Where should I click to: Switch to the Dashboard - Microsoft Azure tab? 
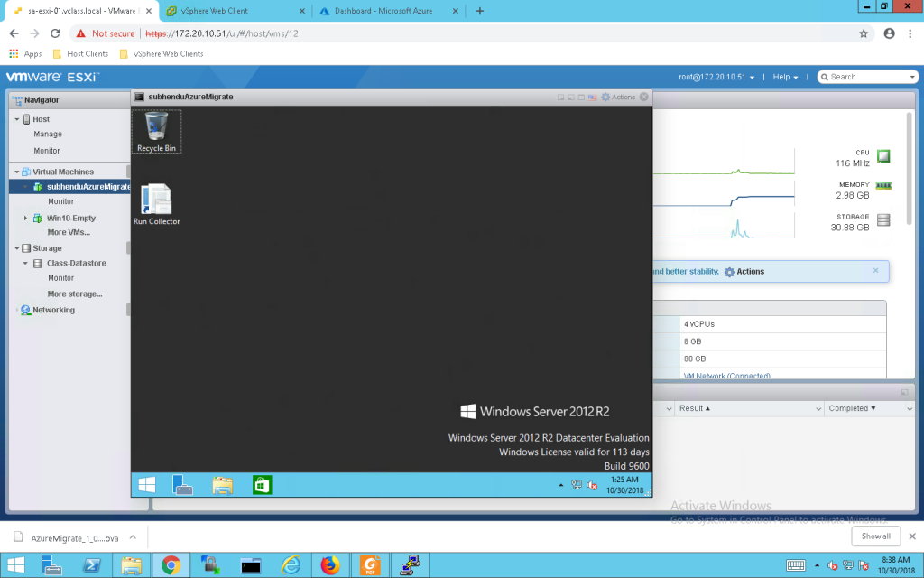coord(388,11)
